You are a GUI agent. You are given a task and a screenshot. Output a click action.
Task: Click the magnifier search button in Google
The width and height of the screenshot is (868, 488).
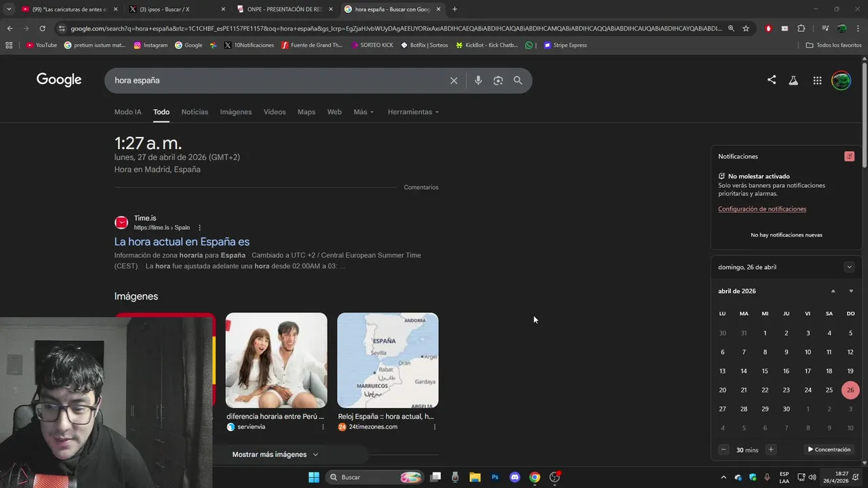(x=518, y=80)
